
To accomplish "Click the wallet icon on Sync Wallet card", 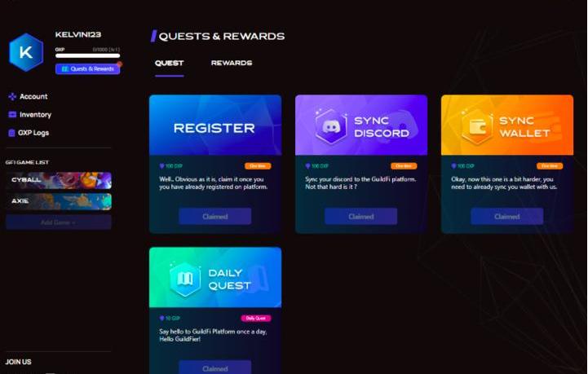I will click(477, 127).
